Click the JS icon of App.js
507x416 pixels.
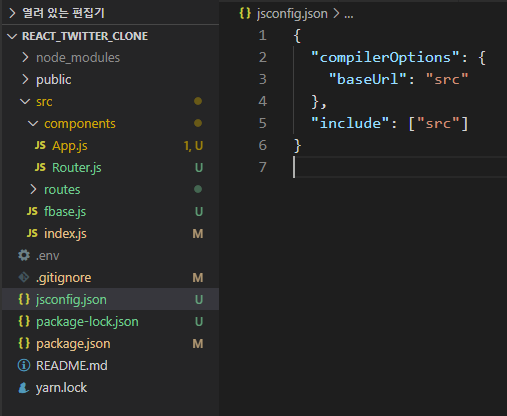click(40, 145)
